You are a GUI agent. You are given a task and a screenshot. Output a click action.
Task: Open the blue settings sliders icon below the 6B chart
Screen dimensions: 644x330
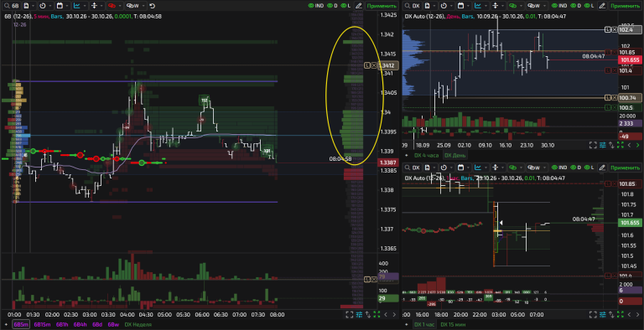pyautogui.click(x=359, y=315)
